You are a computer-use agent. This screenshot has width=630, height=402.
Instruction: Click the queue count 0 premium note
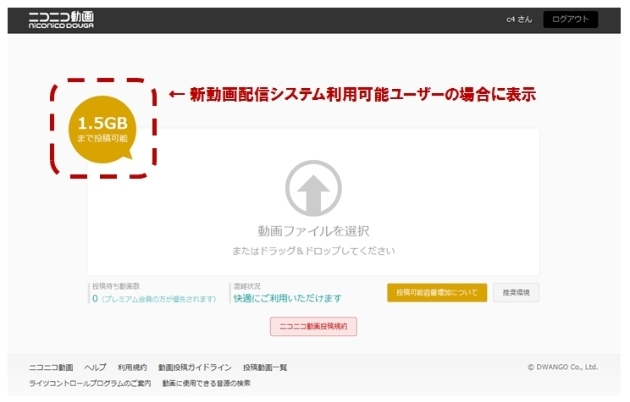[x=154, y=299]
